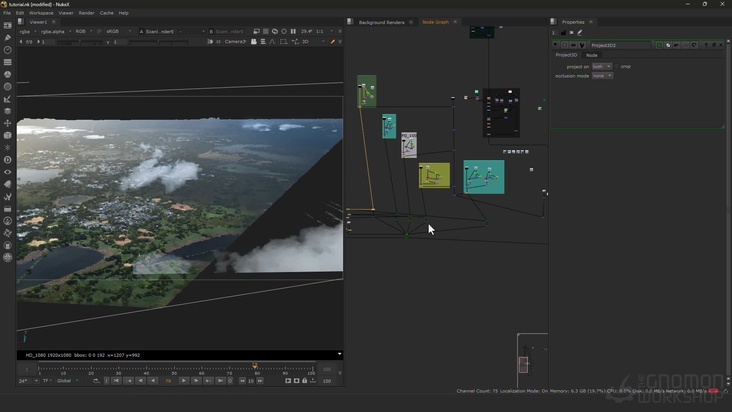Open the Global frame range dropdown
This screenshot has width=732, height=412.
(x=68, y=381)
